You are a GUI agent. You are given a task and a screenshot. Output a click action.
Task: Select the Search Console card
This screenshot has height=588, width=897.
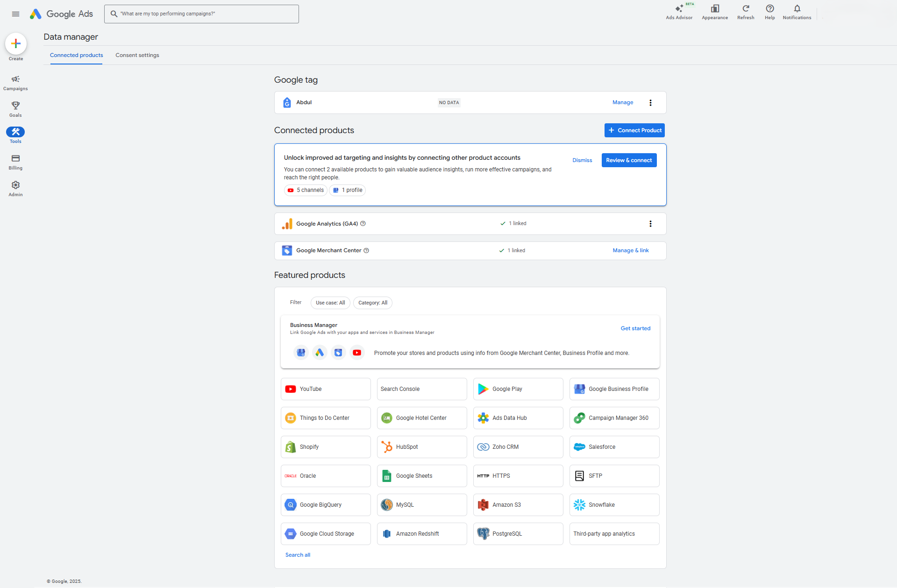tap(422, 389)
